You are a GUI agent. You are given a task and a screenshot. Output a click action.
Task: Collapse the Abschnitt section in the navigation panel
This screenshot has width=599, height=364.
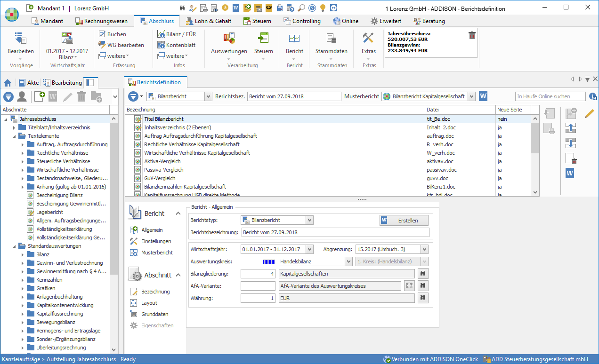[178, 275]
